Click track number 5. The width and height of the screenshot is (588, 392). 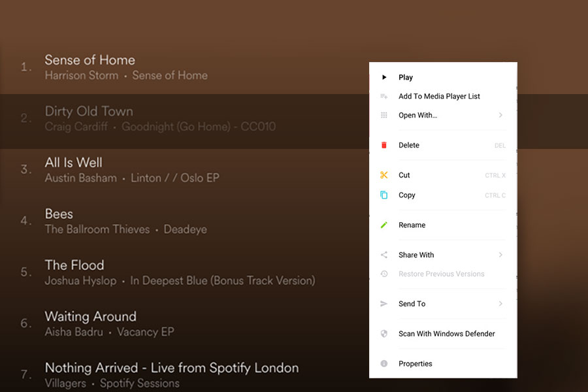(x=25, y=272)
